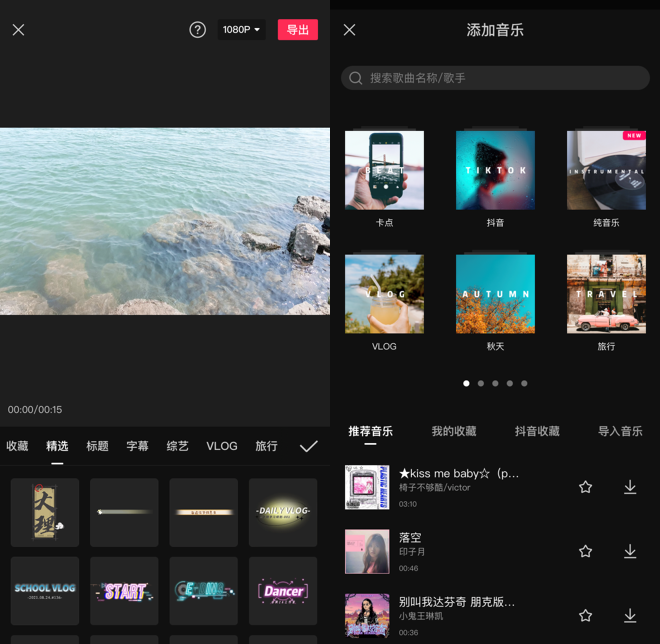
Task: Select the 推荐音乐 tab
Action: (x=370, y=431)
